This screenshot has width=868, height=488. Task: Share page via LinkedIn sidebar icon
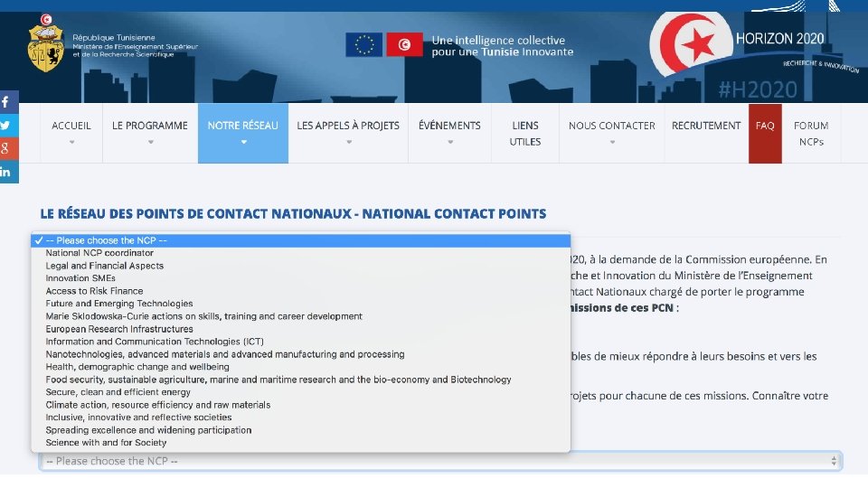point(9,172)
